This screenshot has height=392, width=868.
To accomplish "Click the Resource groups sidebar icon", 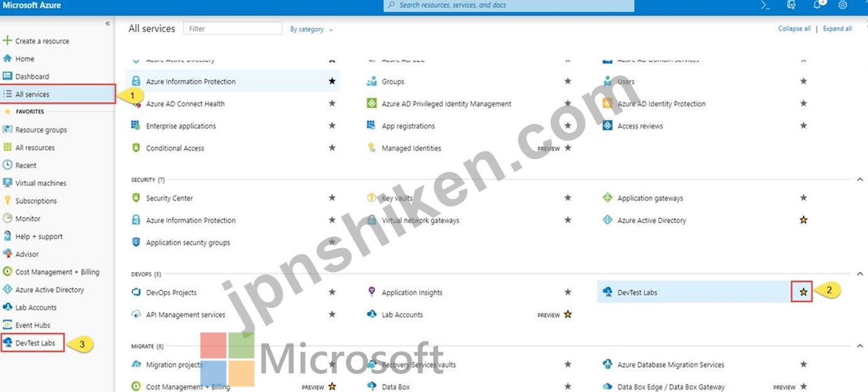I will (x=8, y=129).
